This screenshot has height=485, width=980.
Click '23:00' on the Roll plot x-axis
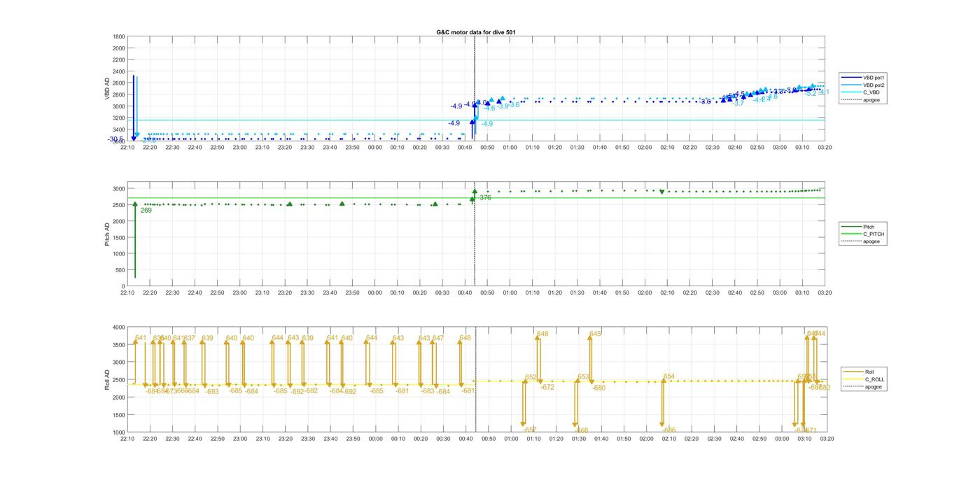tap(240, 439)
